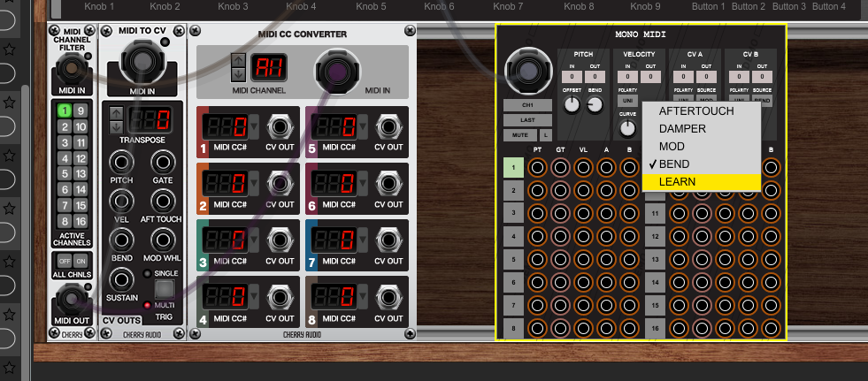
Task: Click the CV OUT jack of converter slot 1
Action: coord(280,127)
